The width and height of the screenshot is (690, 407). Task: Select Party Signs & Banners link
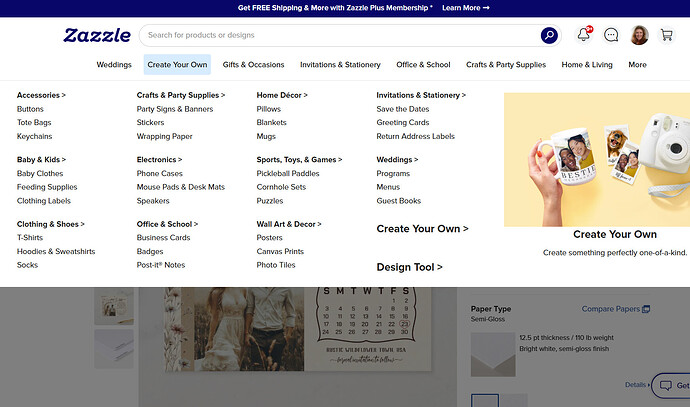click(175, 109)
